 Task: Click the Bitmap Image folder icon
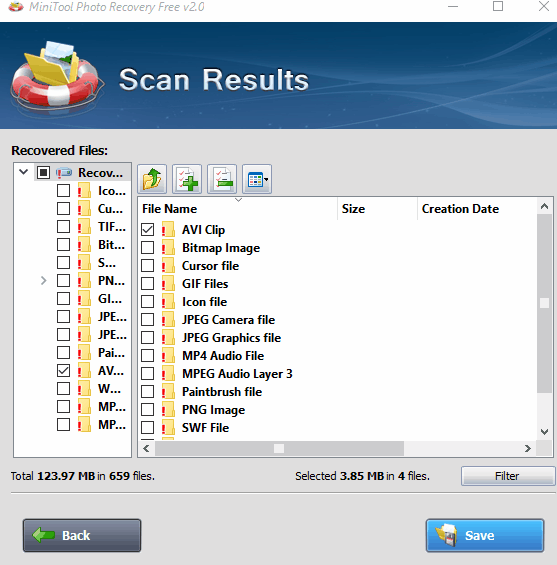168,248
